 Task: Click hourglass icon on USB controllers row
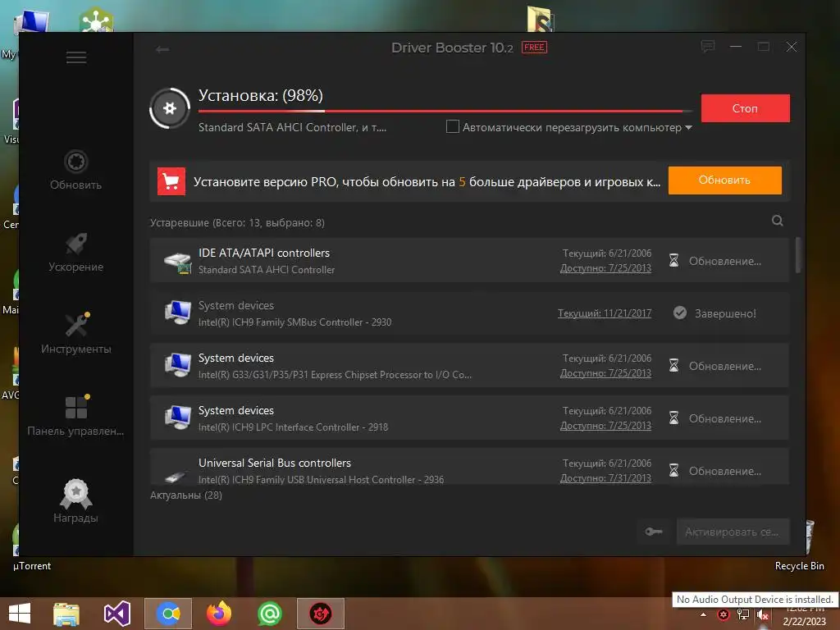(674, 471)
